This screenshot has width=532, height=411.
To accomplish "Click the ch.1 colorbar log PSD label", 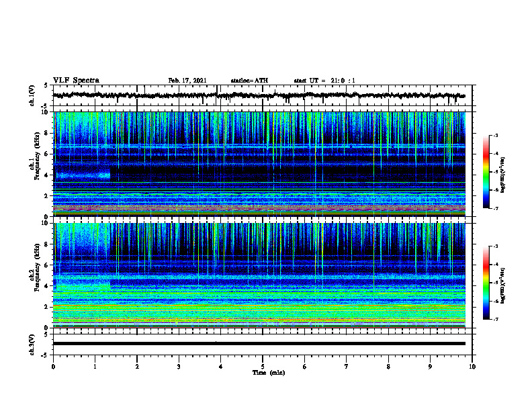I will 503,175.
